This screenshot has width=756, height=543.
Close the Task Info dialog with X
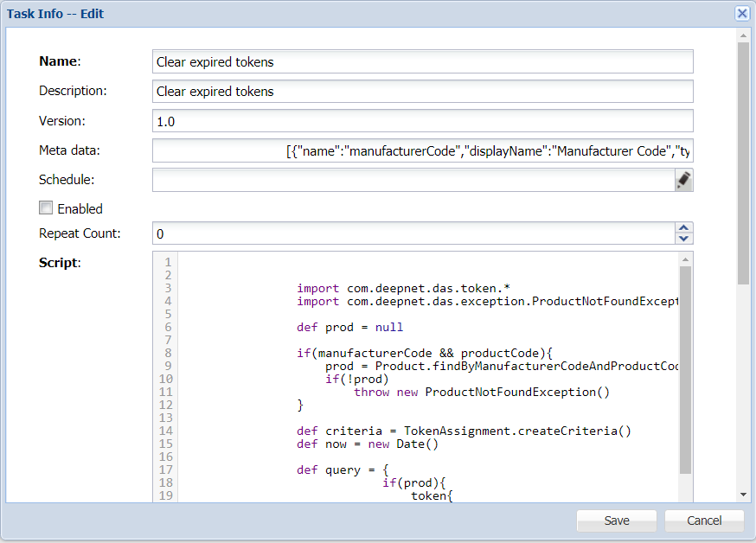(741, 14)
